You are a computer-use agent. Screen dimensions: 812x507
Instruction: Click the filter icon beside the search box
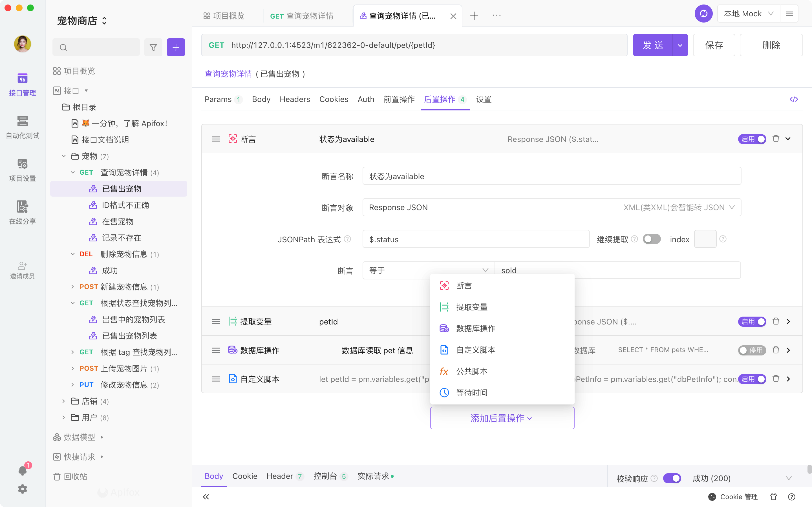pos(153,47)
